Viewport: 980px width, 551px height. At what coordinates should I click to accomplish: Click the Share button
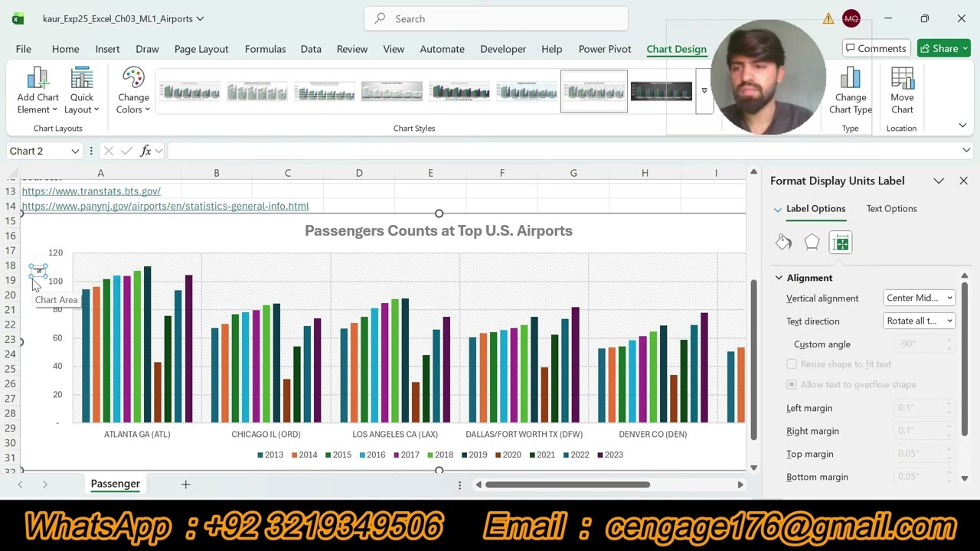pyautogui.click(x=943, y=48)
